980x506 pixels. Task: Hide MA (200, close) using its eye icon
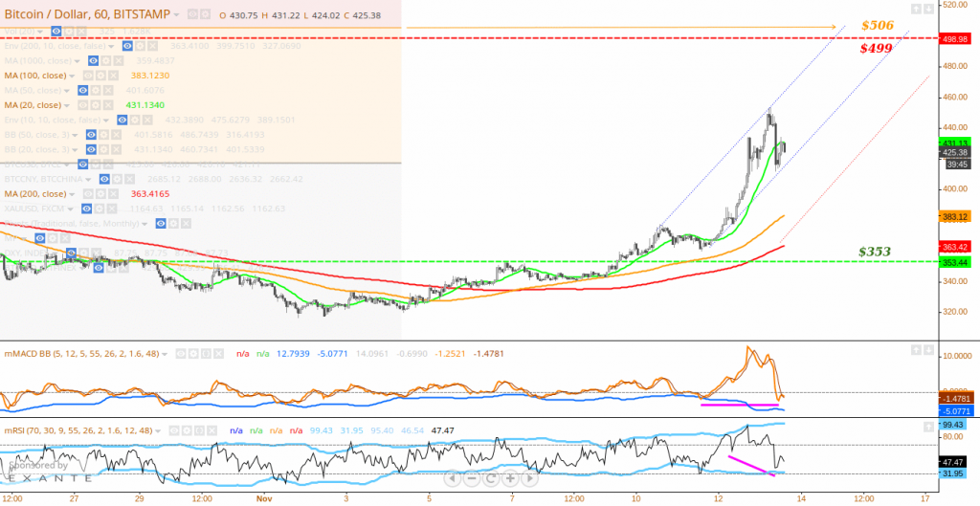click(88, 193)
